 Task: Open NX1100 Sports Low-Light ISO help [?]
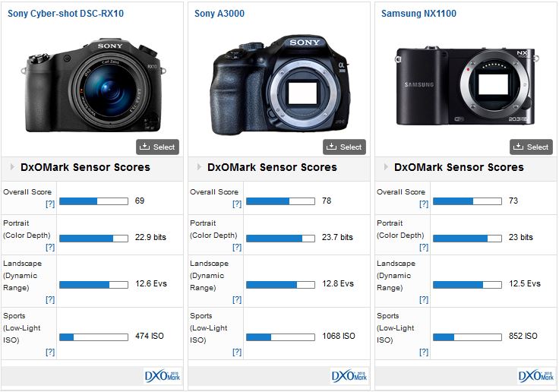(424, 352)
